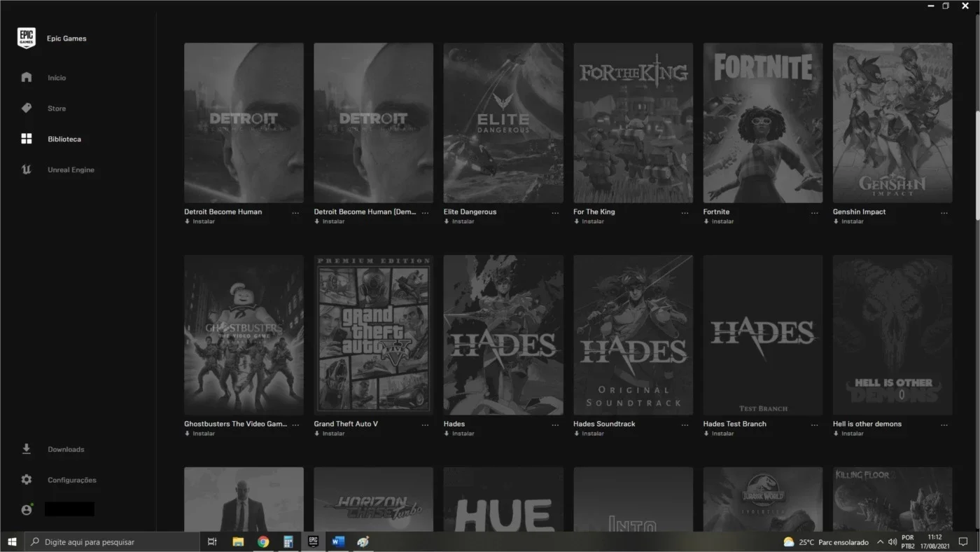980x552 pixels.
Task: Open the Downloads arrow icon
Action: click(x=27, y=449)
